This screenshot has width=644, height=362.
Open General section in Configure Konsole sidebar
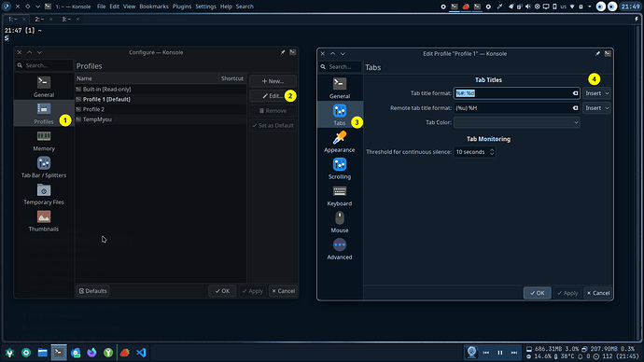(x=44, y=87)
